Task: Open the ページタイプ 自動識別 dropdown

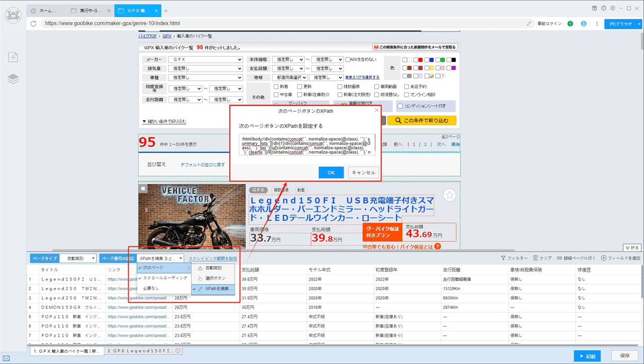Action: pyautogui.click(x=78, y=258)
